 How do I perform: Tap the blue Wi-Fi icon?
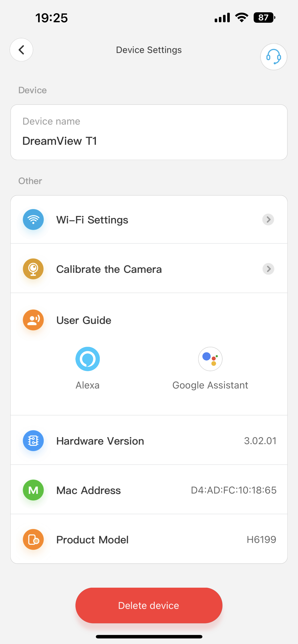click(x=33, y=220)
